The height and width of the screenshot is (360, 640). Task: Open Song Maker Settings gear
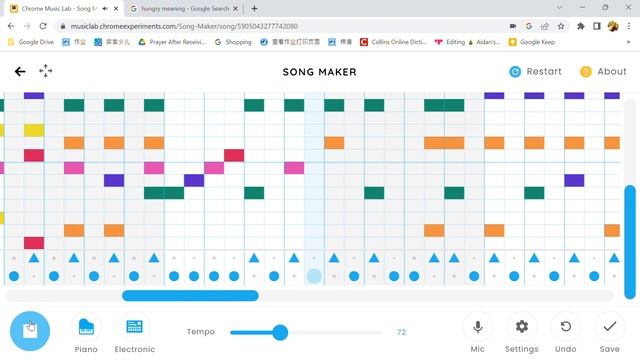point(522,332)
